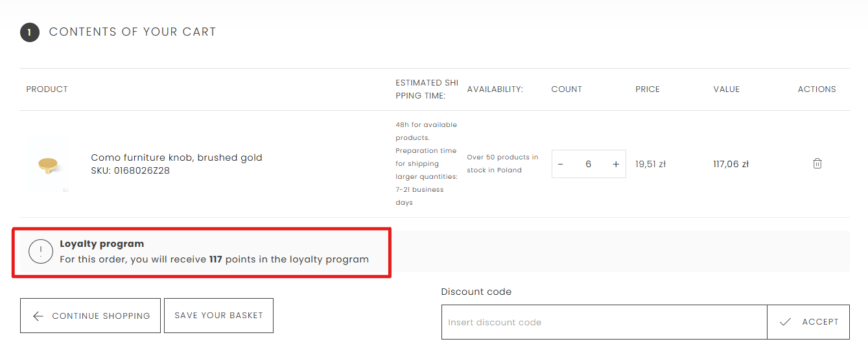Click the Product column header
Image resolution: width=868 pixels, height=359 pixels.
(47, 89)
